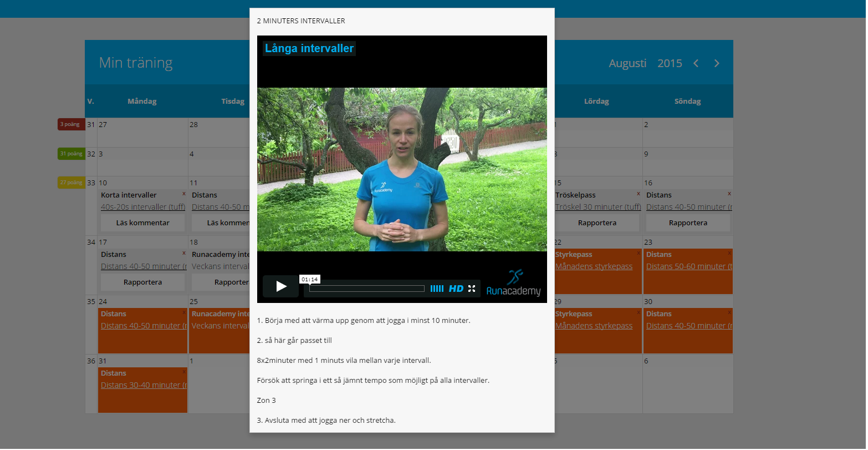Click Läs kommentar on Monday the 10th
Viewport: 868px width, 450px height.
pyautogui.click(x=142, y=223)
